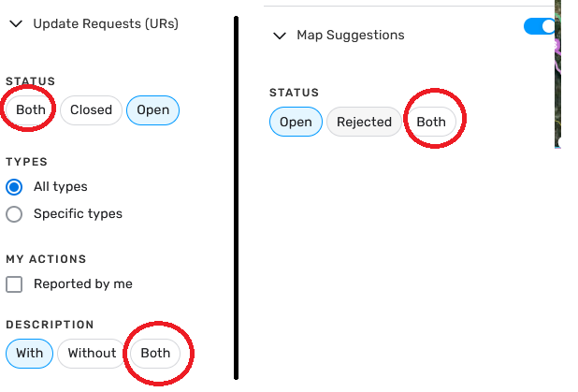Click the 'Reported by me' label text
Viewport: 578px width, 392px height.
tap(83, 284)
